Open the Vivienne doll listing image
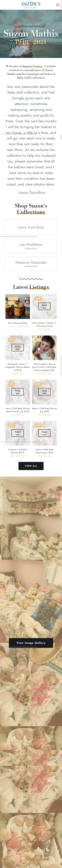This screenshot has height=868, width=62. click(x=18, y=433)
